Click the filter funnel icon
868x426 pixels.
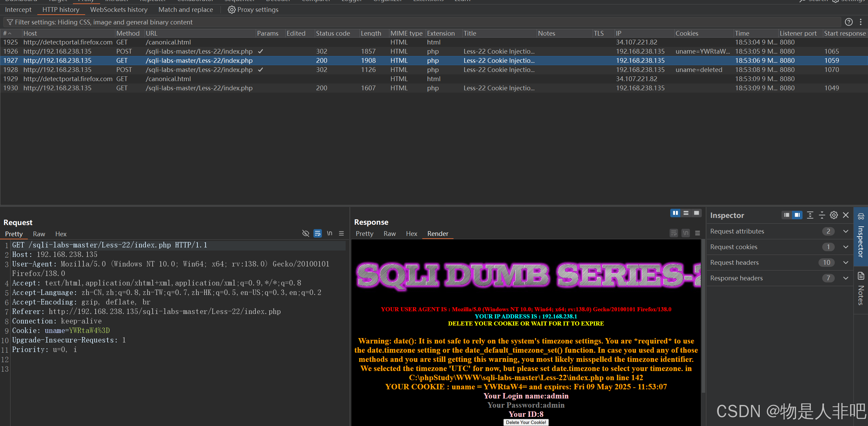[x=10, y=22]
